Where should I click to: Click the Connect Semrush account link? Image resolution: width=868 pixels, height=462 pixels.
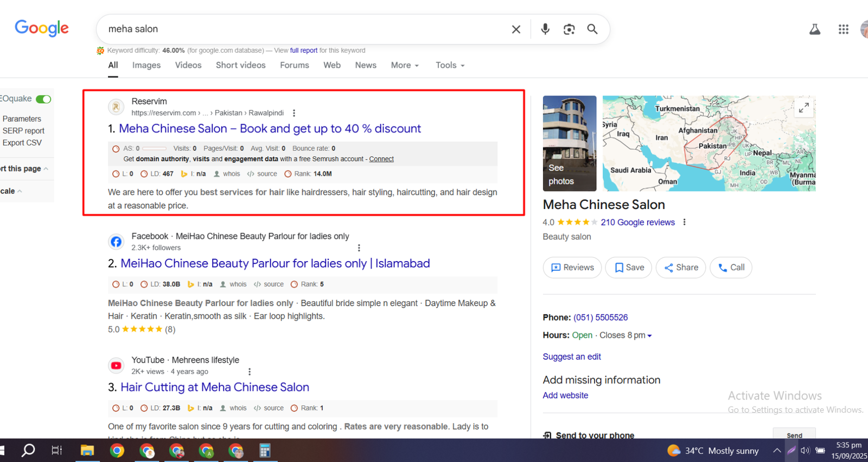point(381,159)
